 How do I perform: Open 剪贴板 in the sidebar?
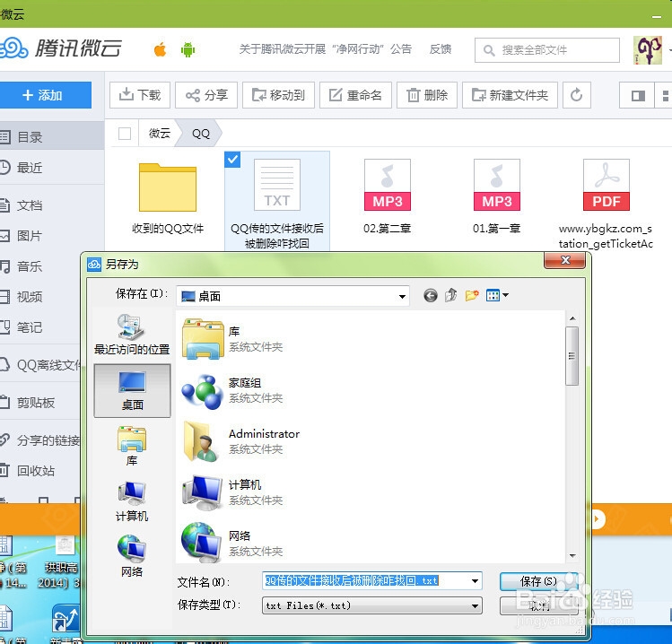point(40,403)
